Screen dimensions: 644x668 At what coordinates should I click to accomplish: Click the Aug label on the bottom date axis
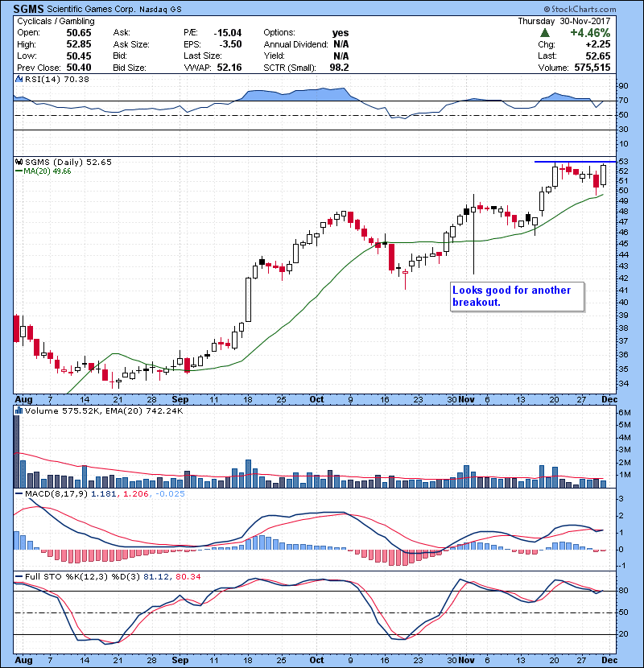tap(23, 660)
